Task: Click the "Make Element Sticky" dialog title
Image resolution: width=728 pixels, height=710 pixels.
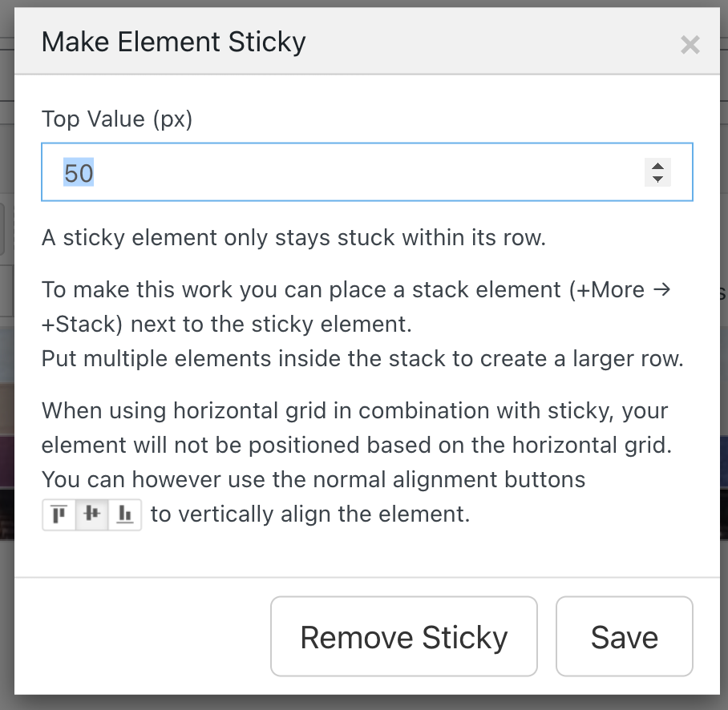Action: click(173, 42)
